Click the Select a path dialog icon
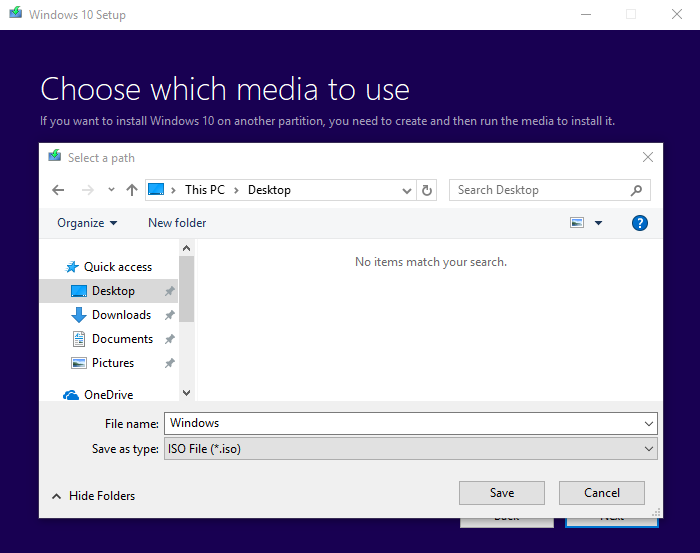This screenshot has width=700, height=553. click(54, 156)
